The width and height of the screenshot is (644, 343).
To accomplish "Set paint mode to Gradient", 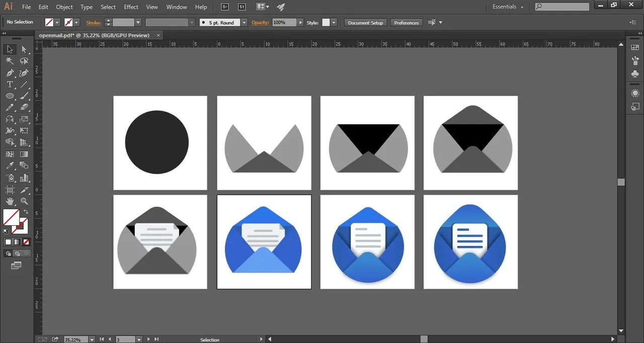I will pos(17,242).
